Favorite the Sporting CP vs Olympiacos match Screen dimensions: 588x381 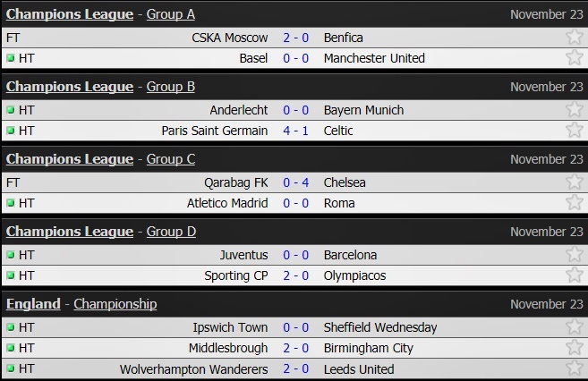(x=574, y=275)
